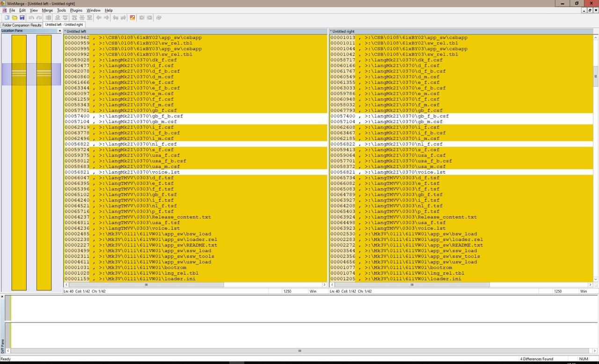Click the left bar in Location Pane
Viewport: 599px width, 364px height.
click(19, 162)
